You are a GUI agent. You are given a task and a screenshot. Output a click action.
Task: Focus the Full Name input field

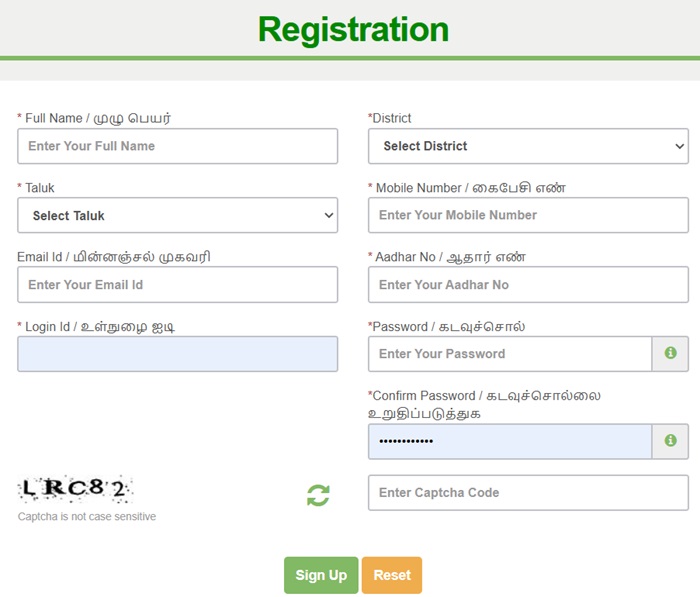click(177, 146)
